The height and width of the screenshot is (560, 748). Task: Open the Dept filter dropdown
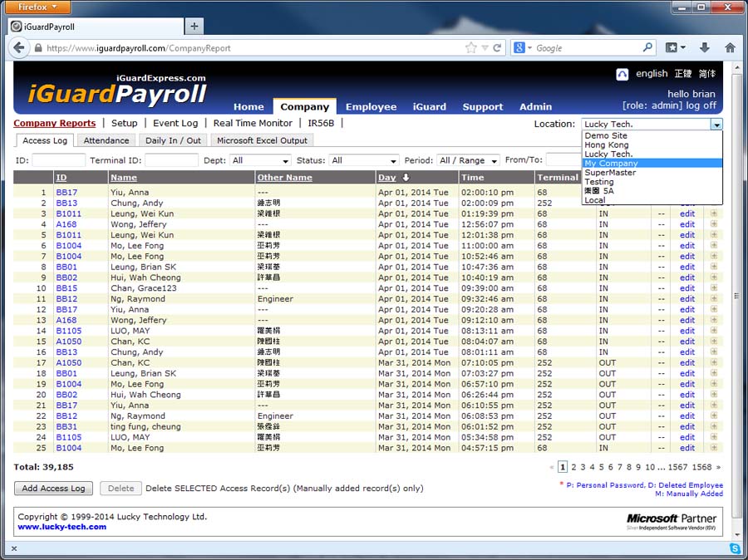pos(260,160)
